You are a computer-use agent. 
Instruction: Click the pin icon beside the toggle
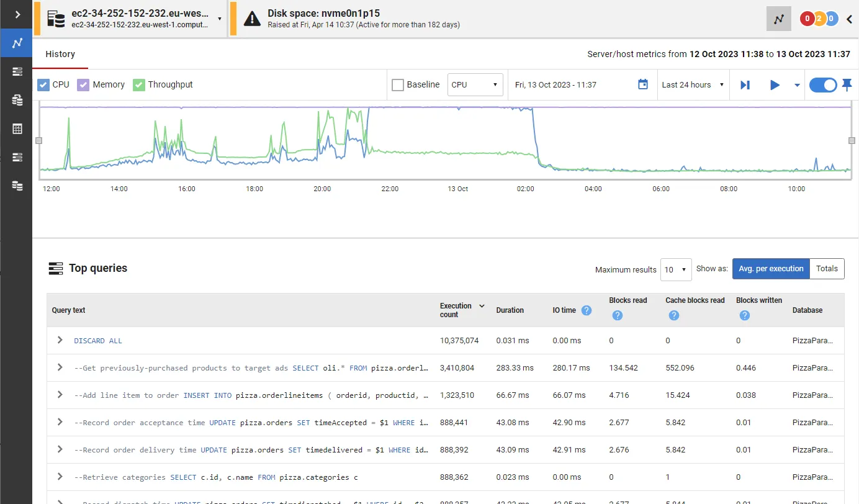tap(847, 85)
